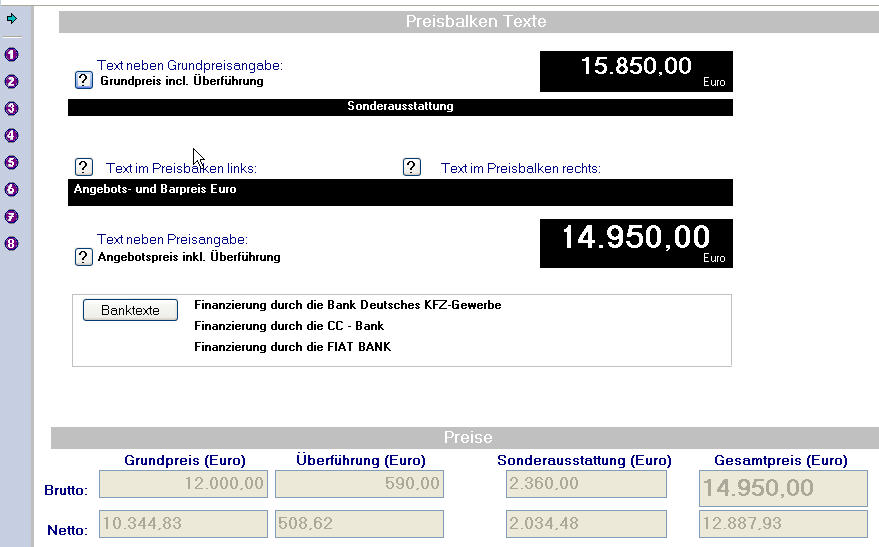Click the Netto Überführung field 508,62

tap(359, 523)
